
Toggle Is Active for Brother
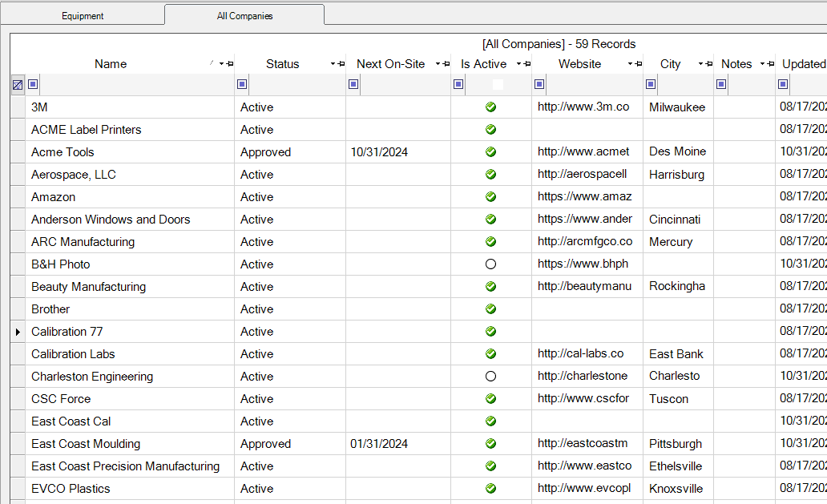point(490,309)
